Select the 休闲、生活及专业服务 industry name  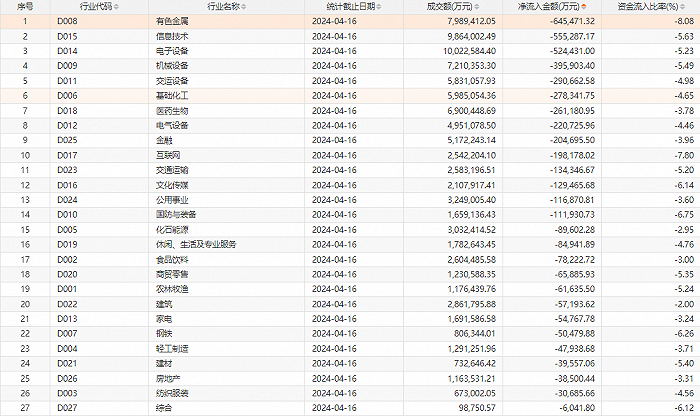click(x=196, y=245)
